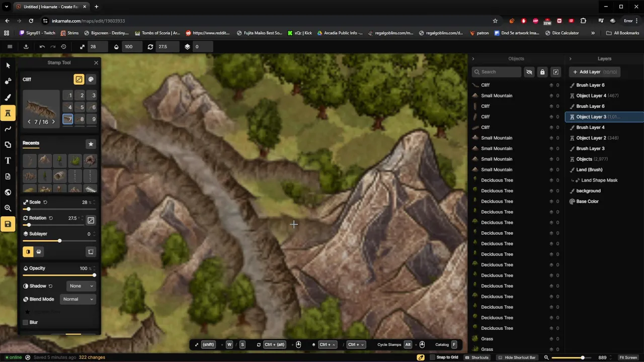Click the Sublayer slider
The width and height of the screenshot is (644, 362).
[59, 241]
